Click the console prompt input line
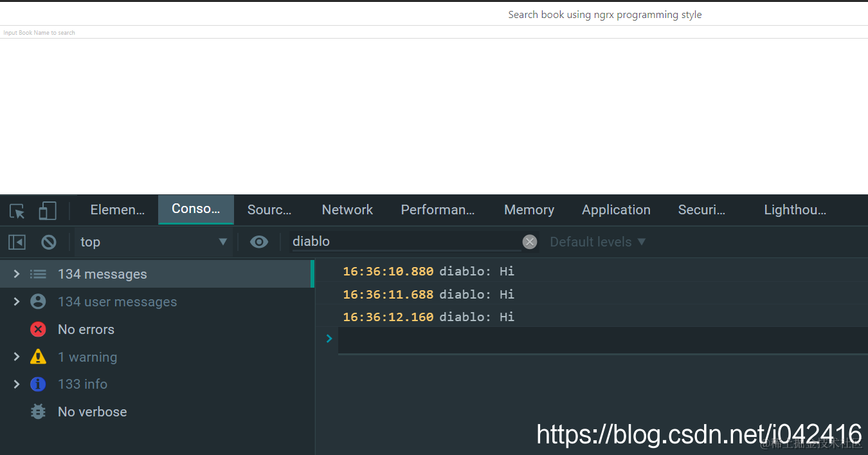The height and width of the screenshot is (455, 868). click(x=602, y=340)
